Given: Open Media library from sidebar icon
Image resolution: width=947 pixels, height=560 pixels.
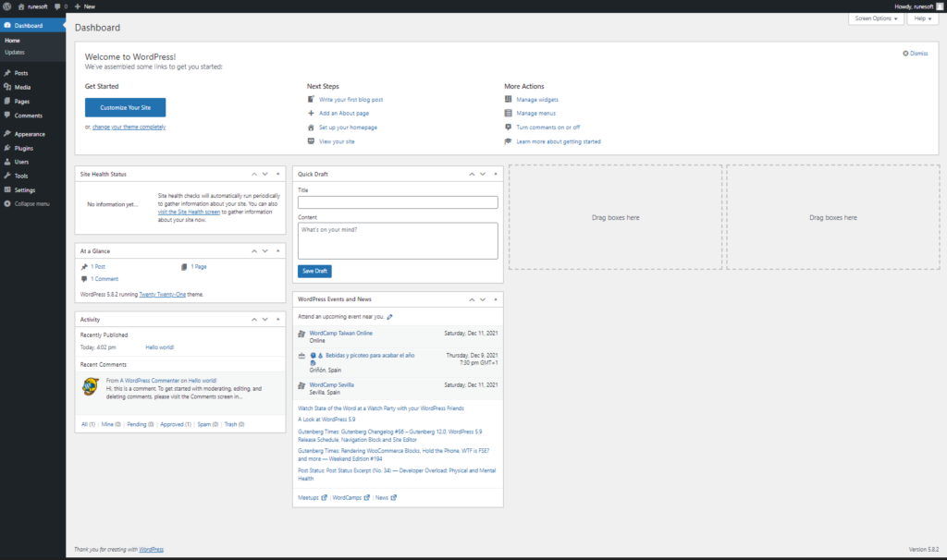Looking at the screenshot, I should click(x=7, y=87).
